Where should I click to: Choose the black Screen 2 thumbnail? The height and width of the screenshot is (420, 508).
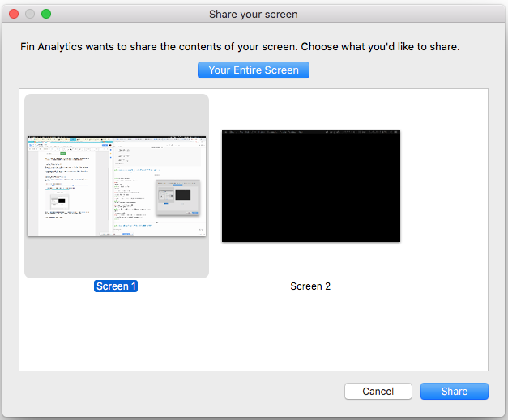point(311,186)
